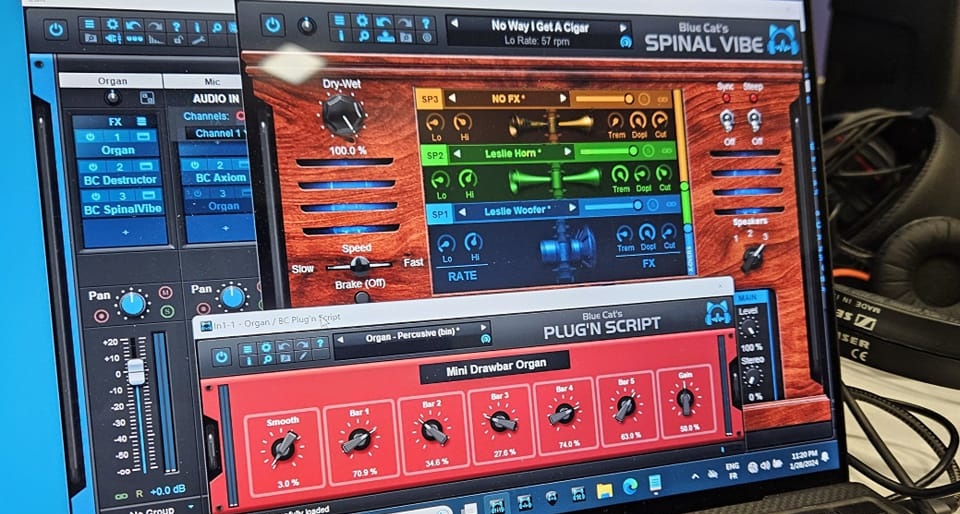Image resolution: width=960 pixels, height=514 pixels.
Task: Click SP1 Dopl knob
Action: pos(647,233)
